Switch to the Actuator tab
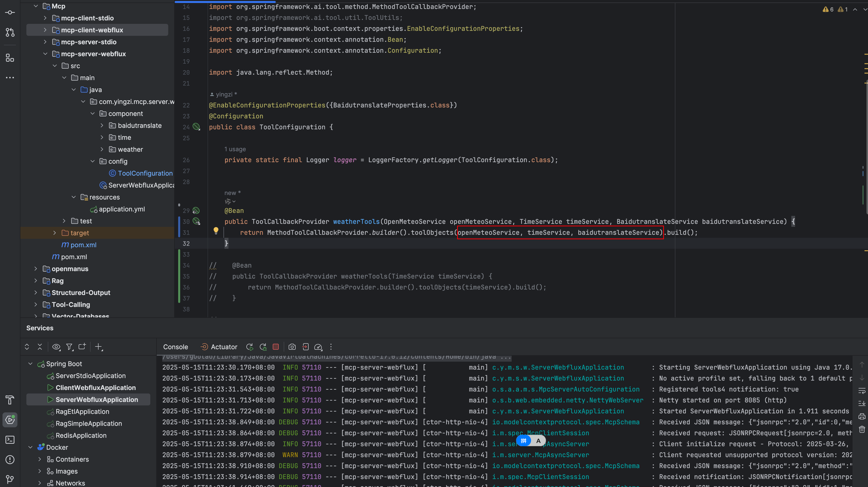 click(x=223, y=346)
